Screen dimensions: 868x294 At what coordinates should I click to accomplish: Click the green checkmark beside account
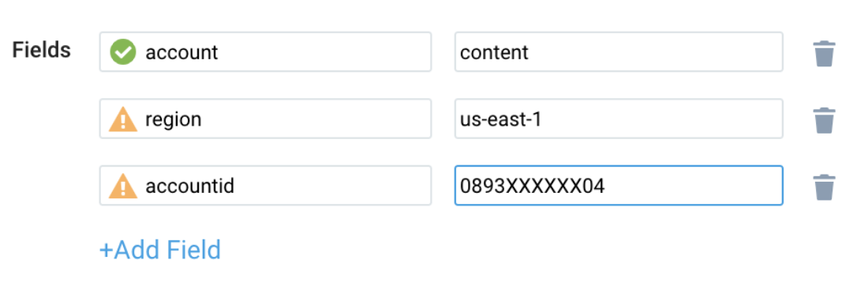tap(122, 53)
